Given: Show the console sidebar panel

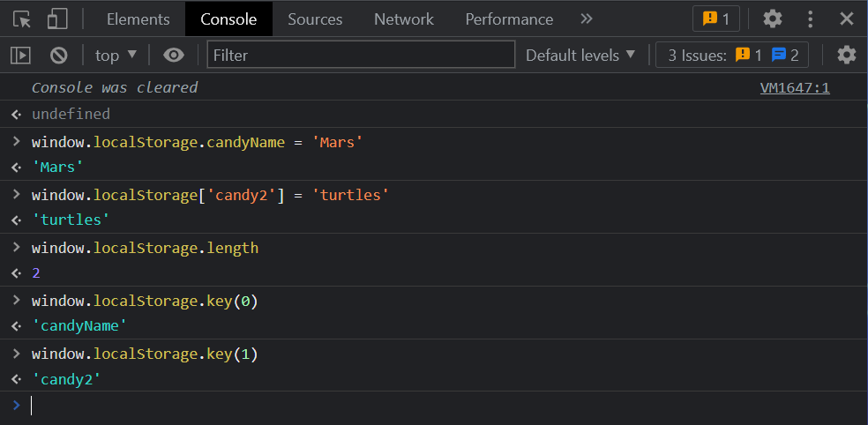Looking at the screenshot, I should coord(20,56).
